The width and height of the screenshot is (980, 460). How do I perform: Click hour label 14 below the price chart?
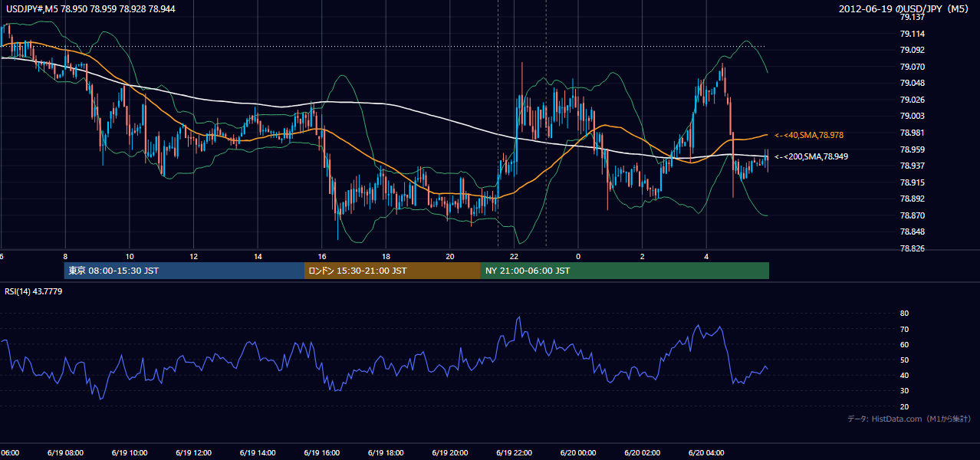click(258, 257)
